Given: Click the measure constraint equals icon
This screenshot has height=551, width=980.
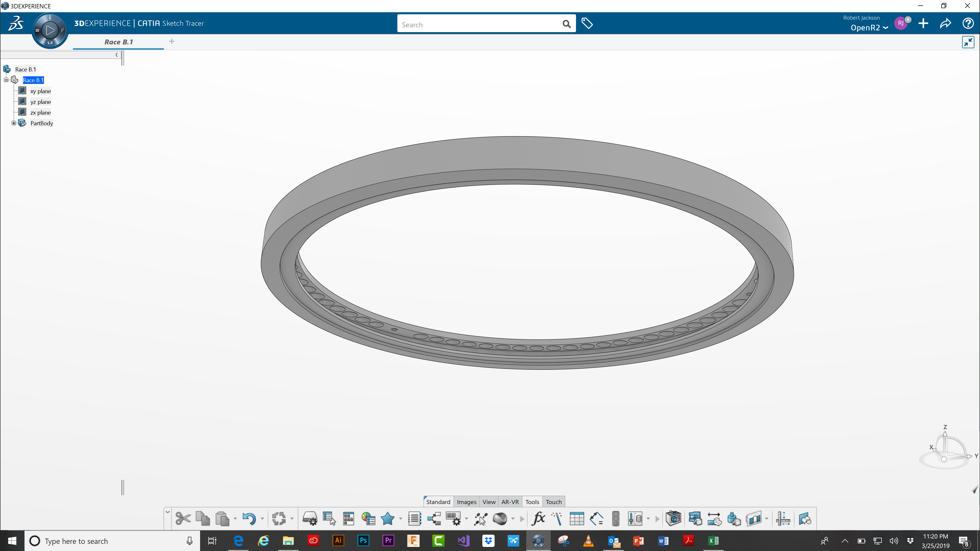Looking at the screenshot, I should coord(596,518).
